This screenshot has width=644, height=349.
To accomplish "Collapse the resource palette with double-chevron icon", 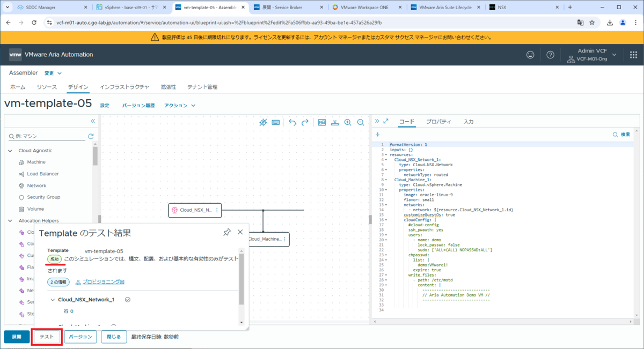I will tap(93, 121).
